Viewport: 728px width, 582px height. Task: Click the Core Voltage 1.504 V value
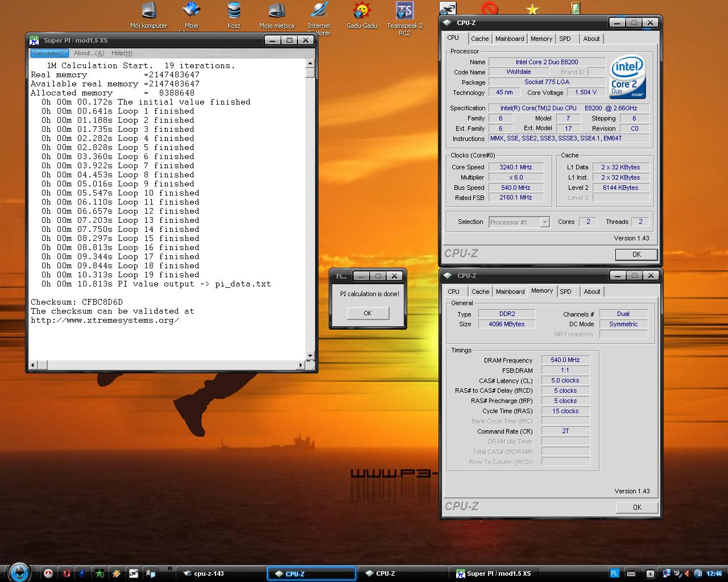[x=585, y=92]
